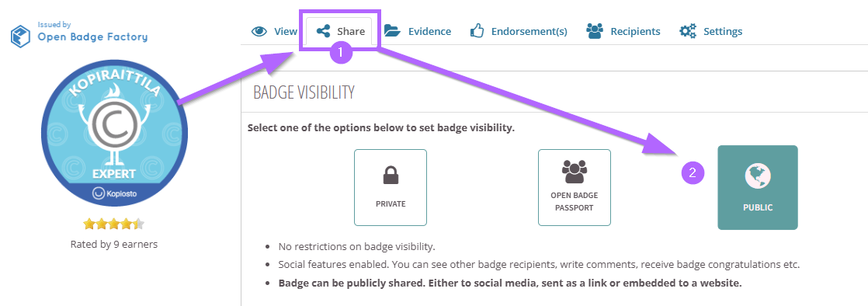Screen dimensions: 868x306
Task: Click the globe icon in Public option
Action: coord(757,176)
